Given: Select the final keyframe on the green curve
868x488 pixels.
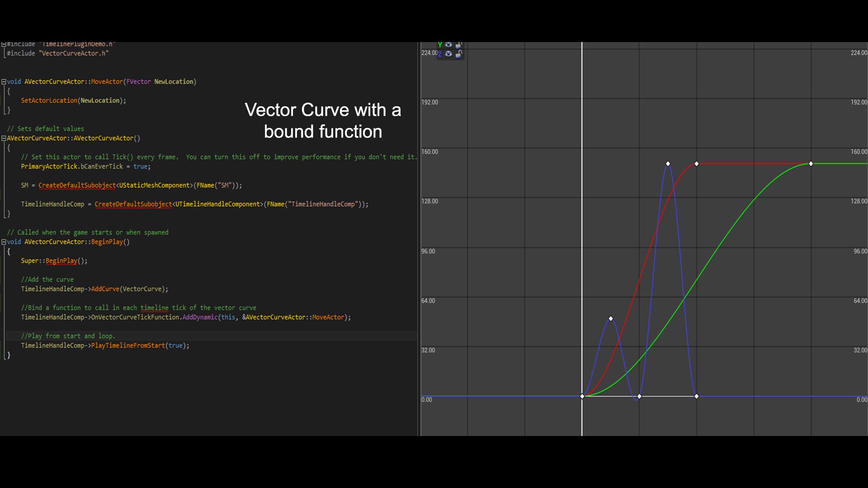Looking at the screenshot, I should (x=811, y=164).
